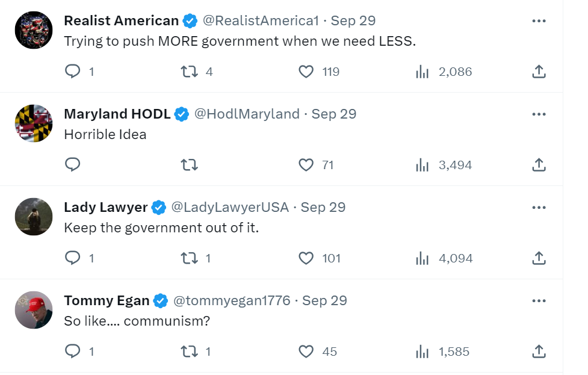Reply to Maryland HODL's Horrible Idea tweet
The image size is (588, 375).
[72, 164]
